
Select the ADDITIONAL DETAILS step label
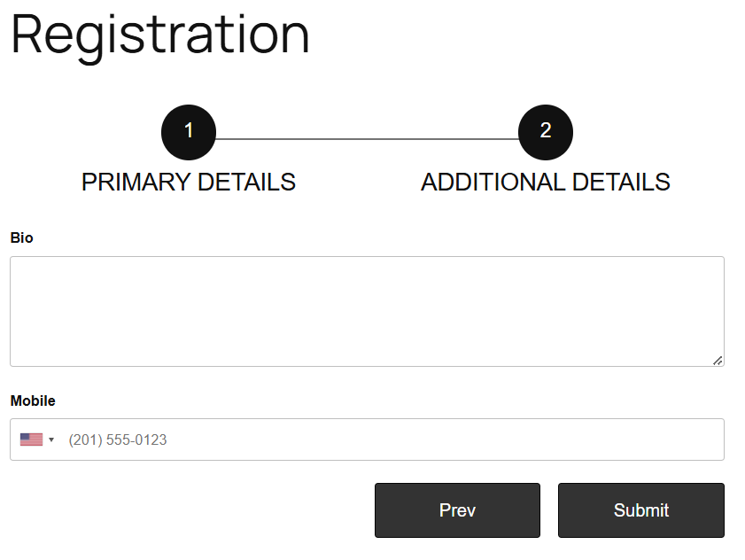546,182
